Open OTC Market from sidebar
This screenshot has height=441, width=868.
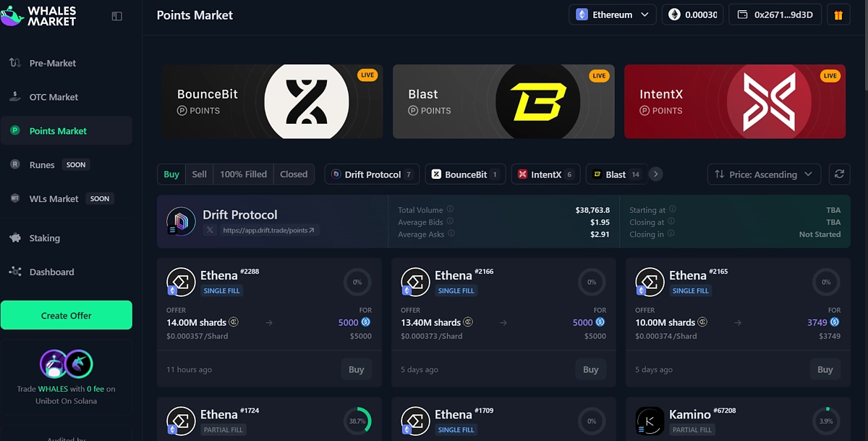(54, 97)
